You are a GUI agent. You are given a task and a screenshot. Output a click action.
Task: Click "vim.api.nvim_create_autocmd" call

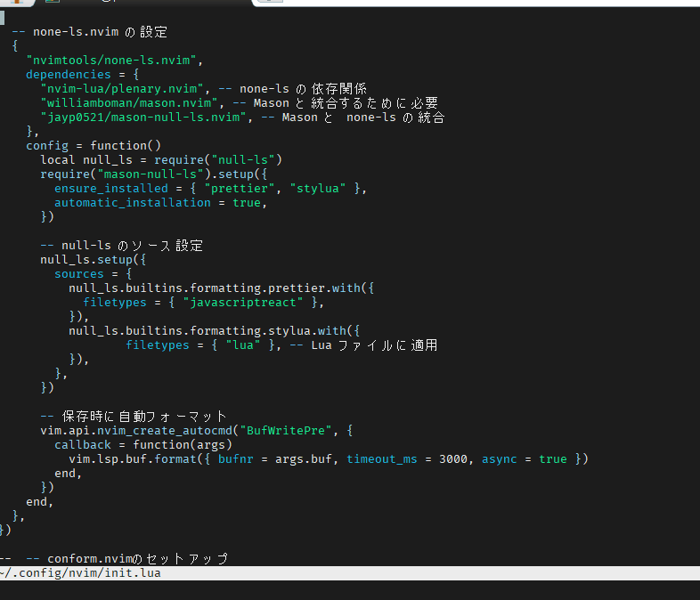click(136, 431)
